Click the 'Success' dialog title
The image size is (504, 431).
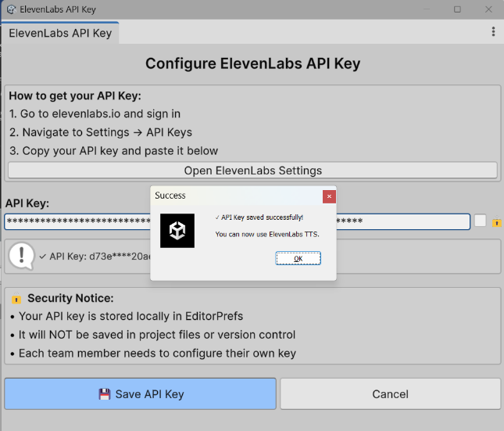pyautogui.click(x=170, y=196)
